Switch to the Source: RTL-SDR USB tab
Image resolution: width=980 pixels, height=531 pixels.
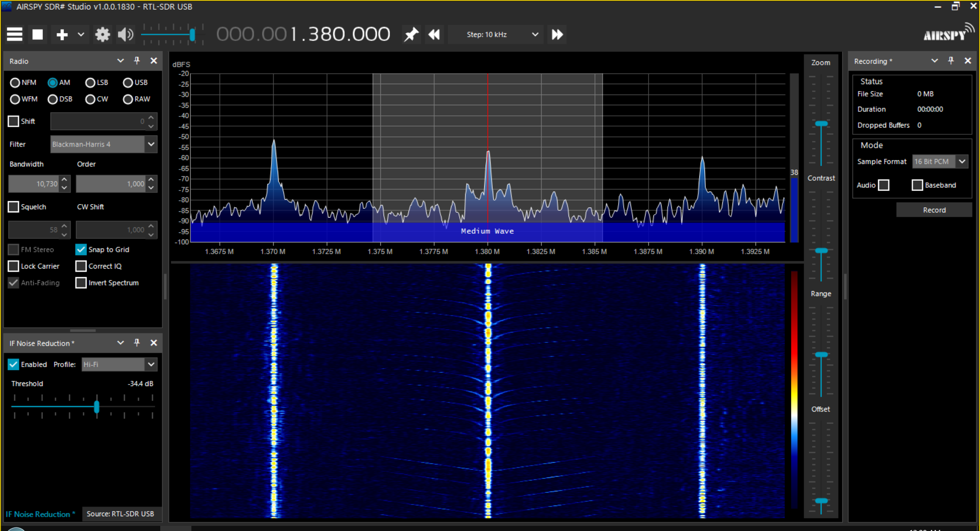(x=120, y=514)
